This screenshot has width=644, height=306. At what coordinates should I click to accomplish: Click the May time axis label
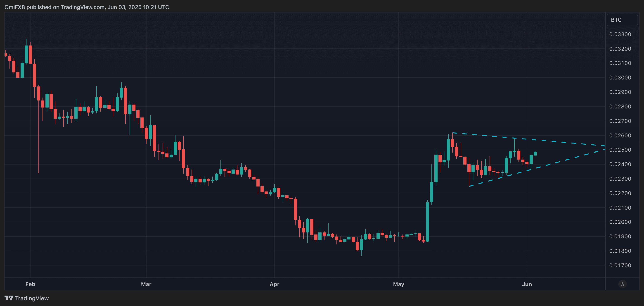coord(398,284)
